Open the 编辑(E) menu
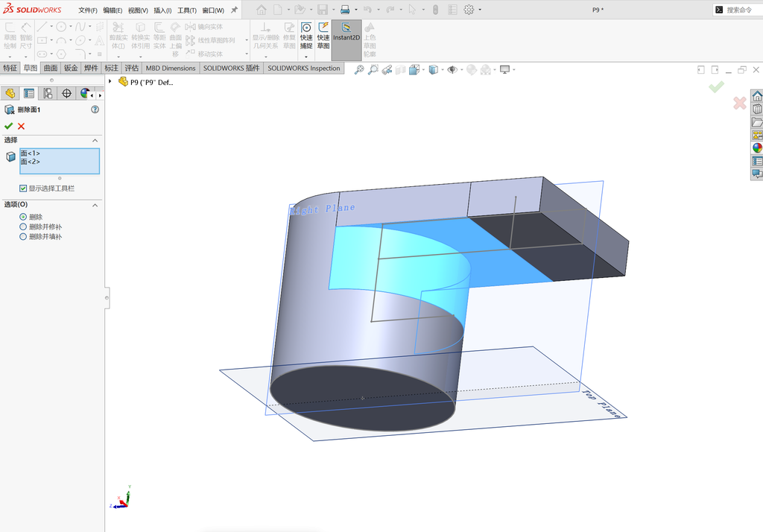 (x=113, y=10)
